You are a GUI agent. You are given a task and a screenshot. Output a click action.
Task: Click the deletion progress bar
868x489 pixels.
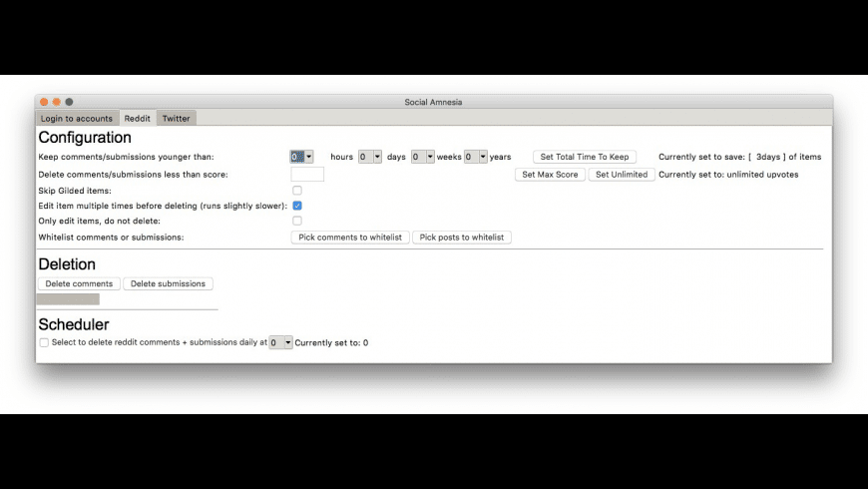click(x=68, y=299)
